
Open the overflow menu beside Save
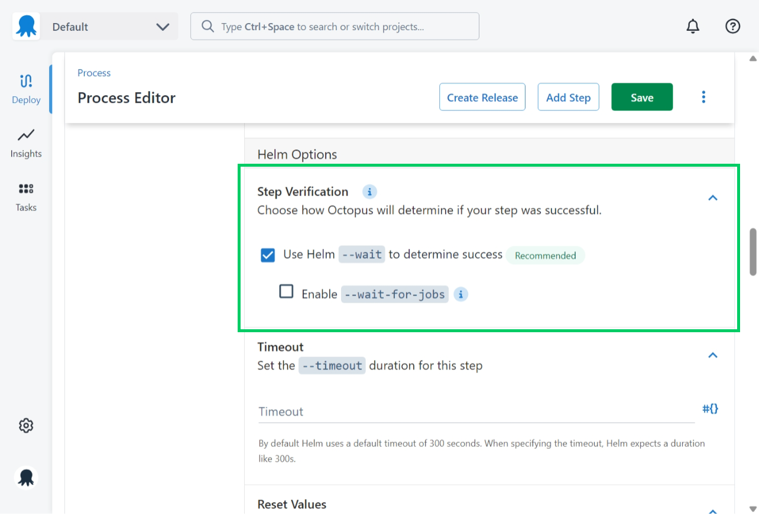703,97
